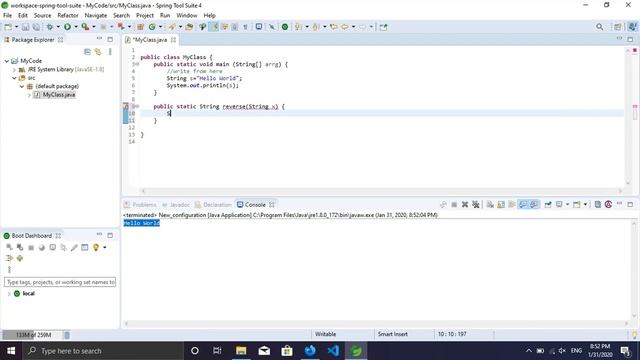Click the Open Type folder icon
The width and height of the screenshot is (640, 360).
click(189, 27)
